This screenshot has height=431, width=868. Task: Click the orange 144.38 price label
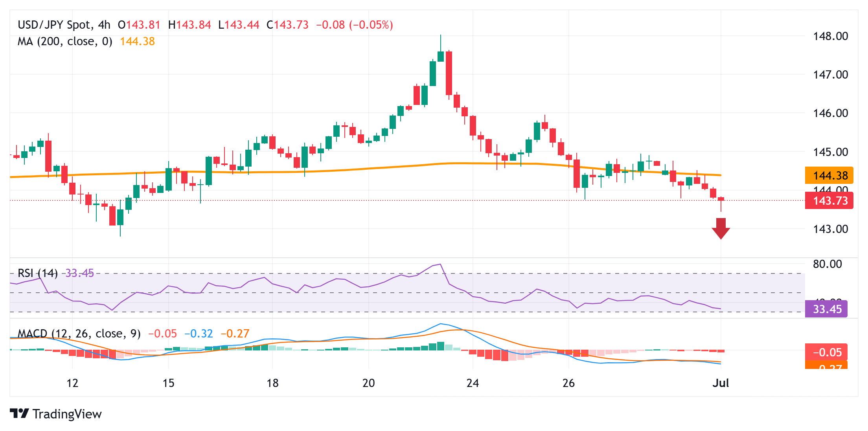pyautogui.click(x=829, y=176)
